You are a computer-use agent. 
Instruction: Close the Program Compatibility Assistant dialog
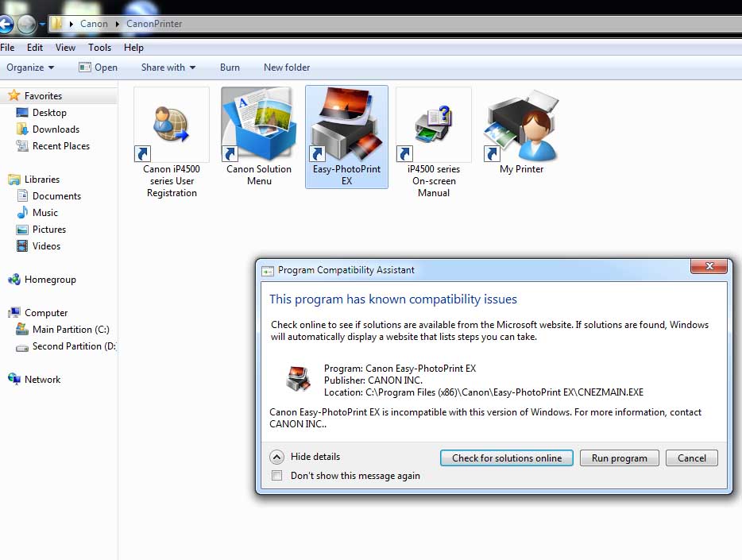click(x=709, y=266)
